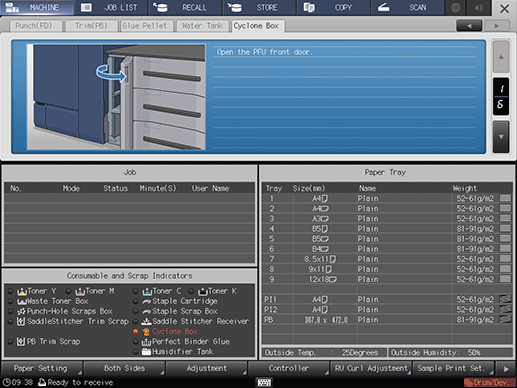Show more function buttons with right arrow
Image resolution: width=517 pixels, height=388 pixels.
coord(506,369)
